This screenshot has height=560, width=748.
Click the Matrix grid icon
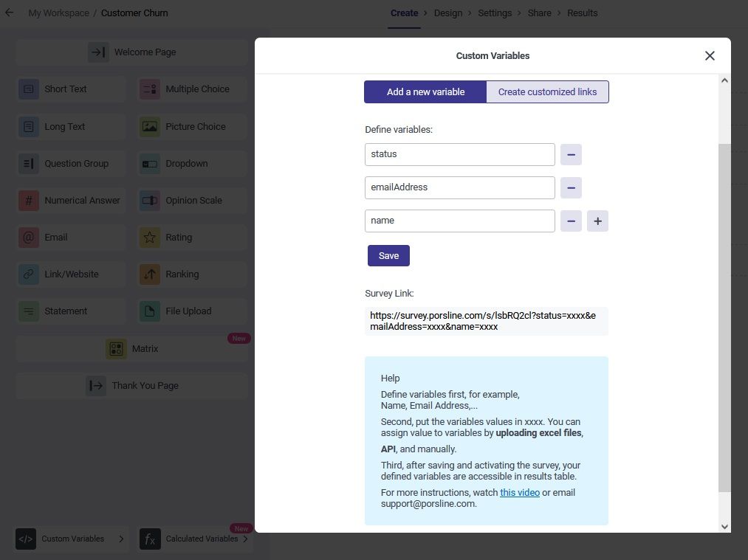click(x=116, y=349)
